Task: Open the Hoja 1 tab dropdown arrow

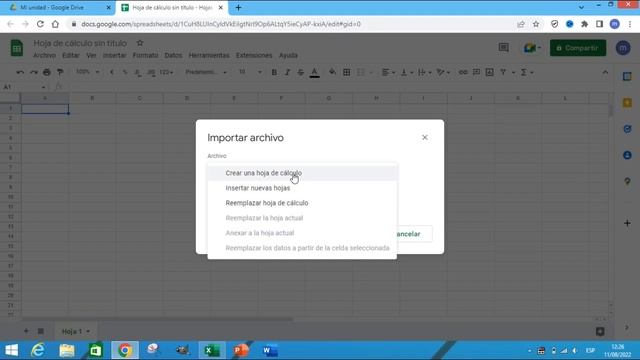Action: (88, 331)
